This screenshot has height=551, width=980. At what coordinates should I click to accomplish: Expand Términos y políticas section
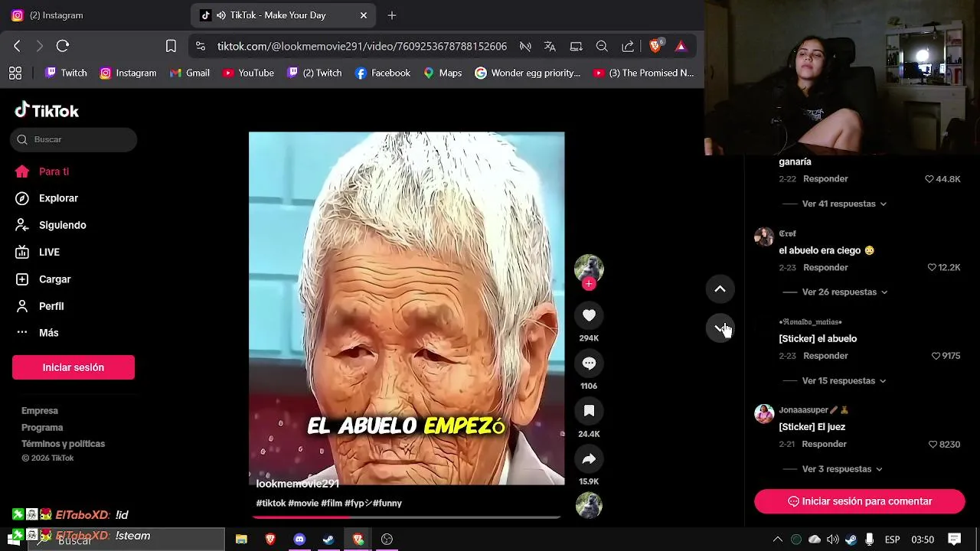click(x=63, y=444)
